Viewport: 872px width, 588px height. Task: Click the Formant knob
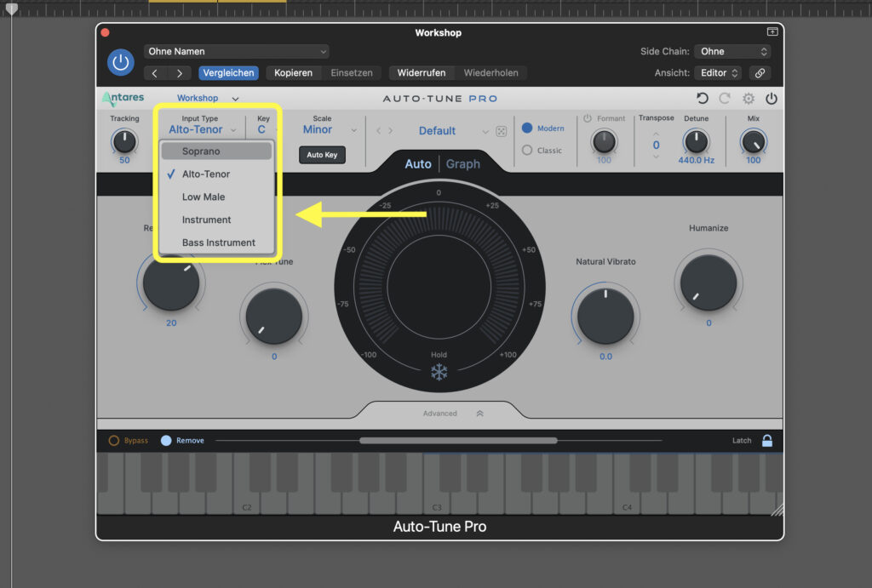pos(604,141)
